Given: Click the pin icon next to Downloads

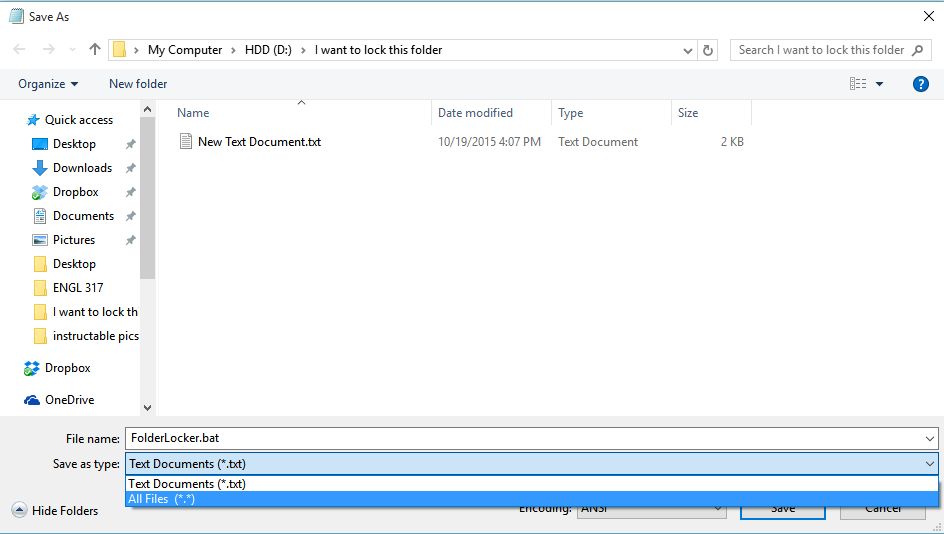Looking at the screenshot, I should click(130, 168).
